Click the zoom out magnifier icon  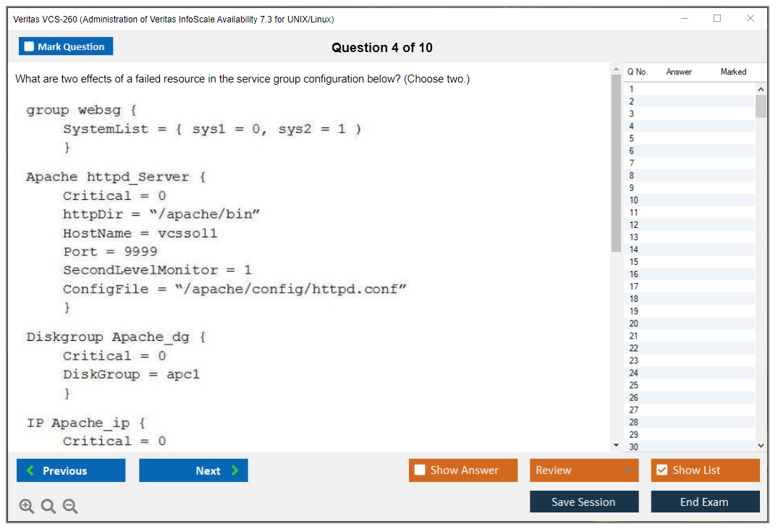point(70,507)
